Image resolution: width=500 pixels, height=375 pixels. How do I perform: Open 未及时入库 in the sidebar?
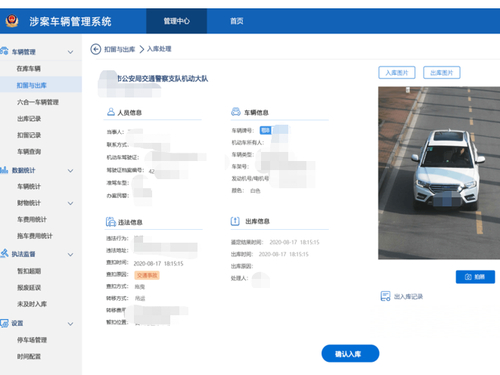pyautogui.click(x=32, y=304)
